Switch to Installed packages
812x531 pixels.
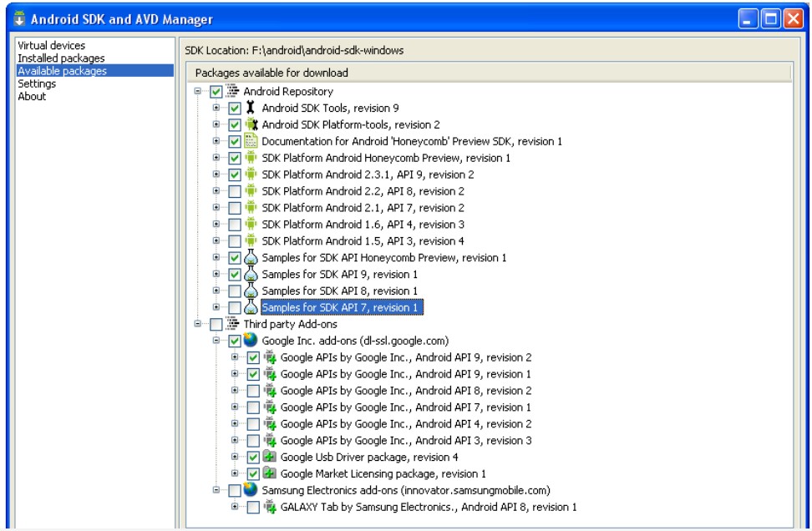(x=61, y=58)
